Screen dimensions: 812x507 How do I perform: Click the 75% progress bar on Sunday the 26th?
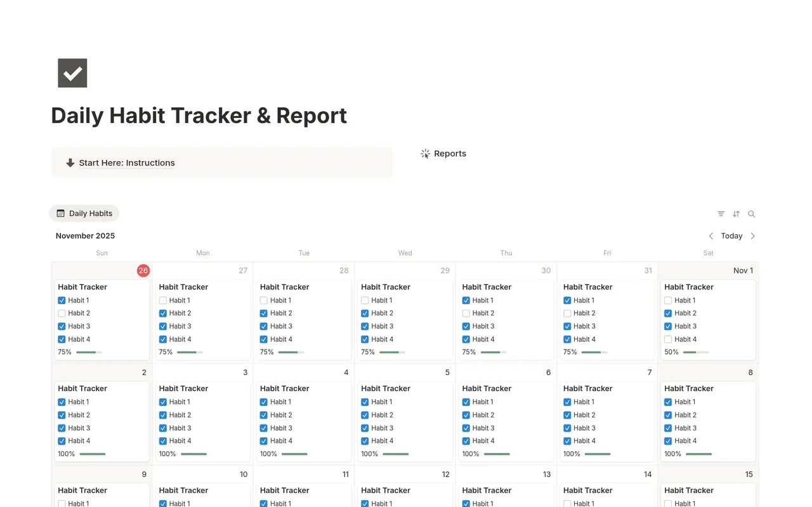(89, 352)
